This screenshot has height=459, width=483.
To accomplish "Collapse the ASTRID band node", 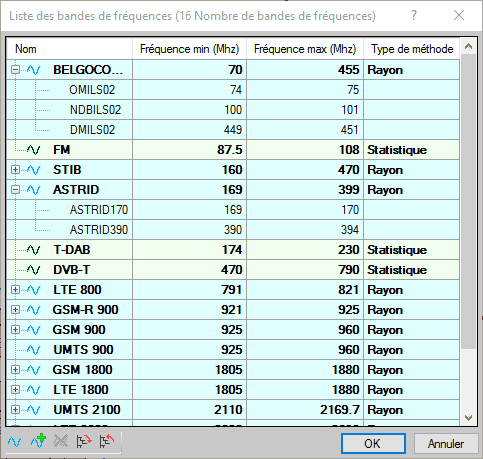I will [x=15, y=190].
